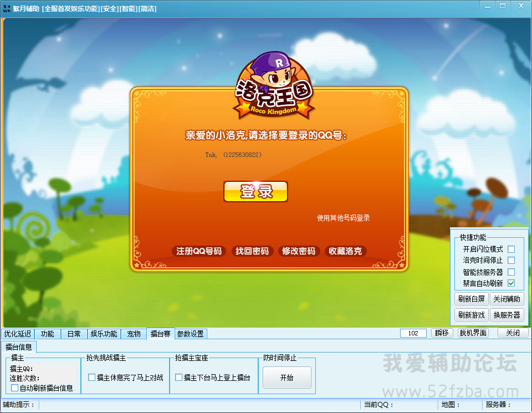Click 关闭辅助 button
Viewport: 532px width, 413px height.
pos(507,299)
